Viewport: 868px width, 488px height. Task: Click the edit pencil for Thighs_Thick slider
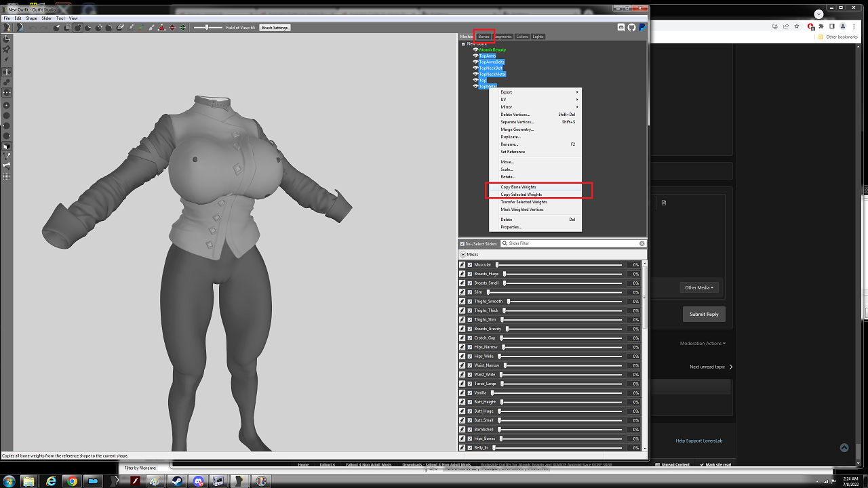[x=462, y=310]
